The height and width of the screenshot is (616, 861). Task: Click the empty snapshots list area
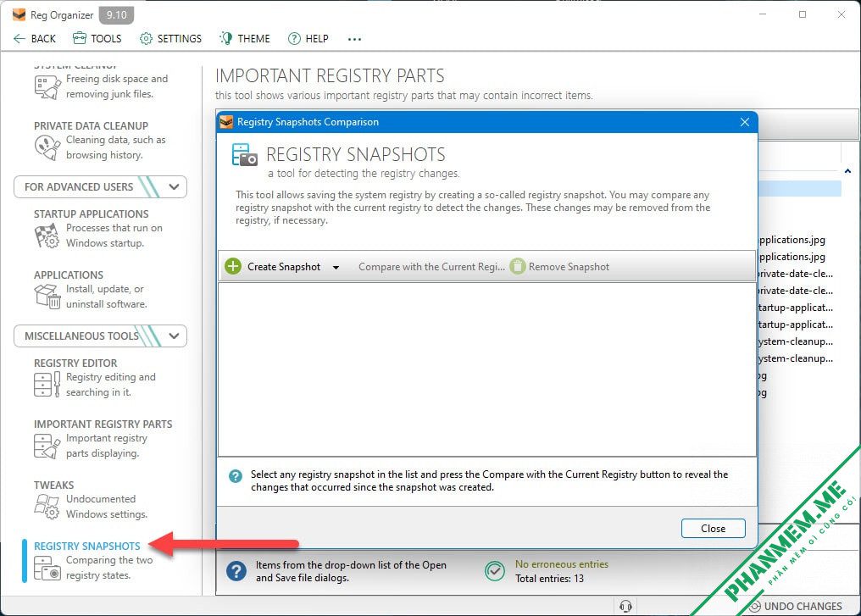point(487,369)
